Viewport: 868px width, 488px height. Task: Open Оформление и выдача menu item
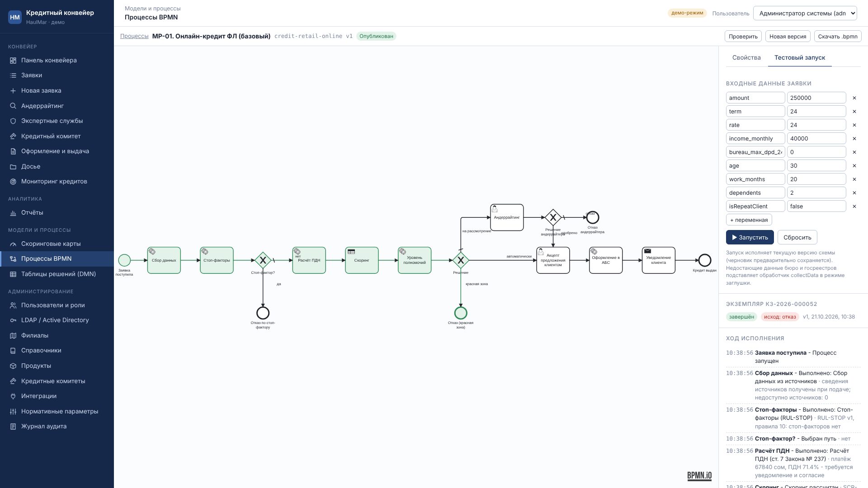click(57, 151)
